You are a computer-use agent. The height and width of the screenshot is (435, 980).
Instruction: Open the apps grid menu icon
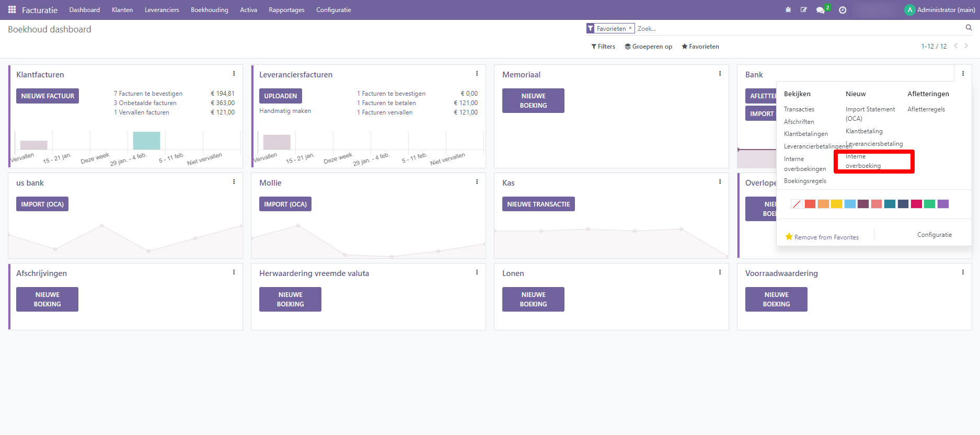12,10
